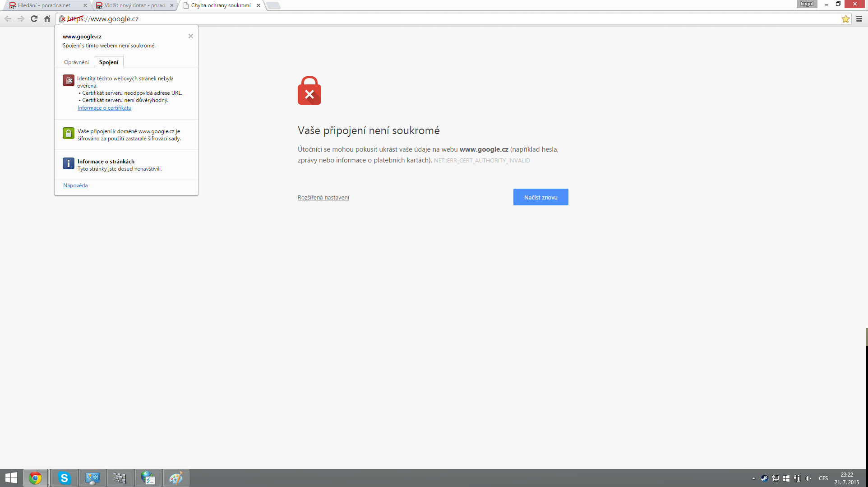Bookmark this page with the star icon

pyautogui.click(x=845, y=19)
